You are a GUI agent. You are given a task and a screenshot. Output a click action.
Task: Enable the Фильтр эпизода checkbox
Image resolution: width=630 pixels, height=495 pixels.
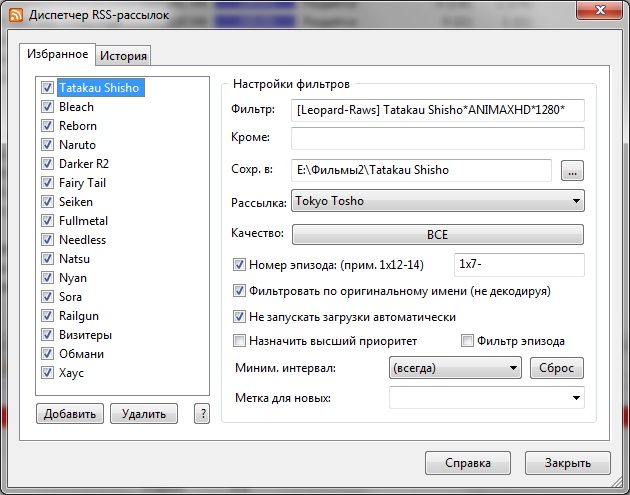pyautogui.click(x=467, y=341)
